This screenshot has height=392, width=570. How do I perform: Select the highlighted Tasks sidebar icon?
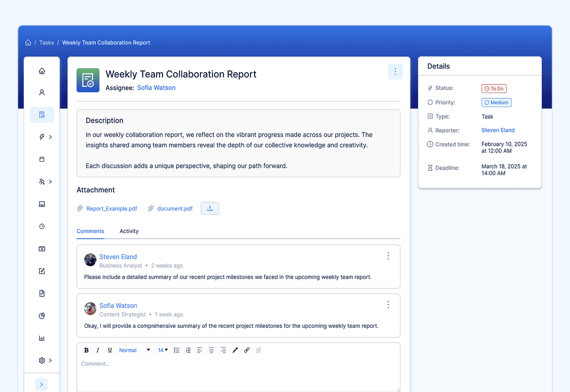coord(42,115)
